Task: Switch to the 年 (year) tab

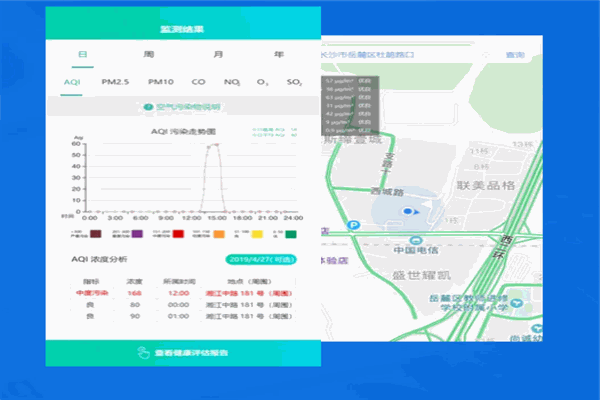Action: click(279, 54)
